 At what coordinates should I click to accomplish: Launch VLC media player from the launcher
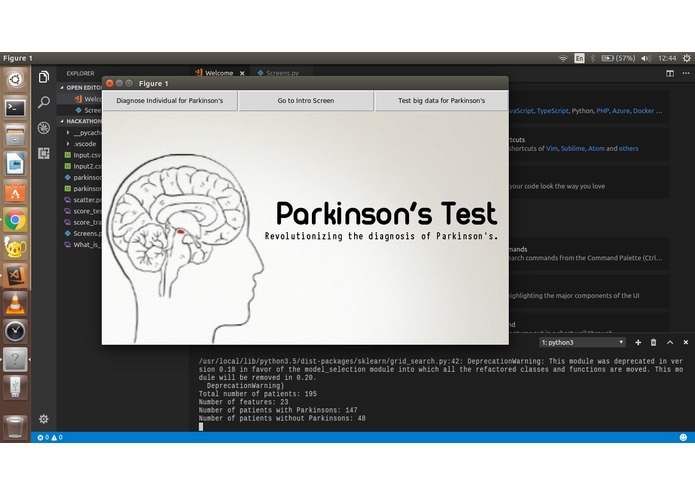tap(15, 303)
